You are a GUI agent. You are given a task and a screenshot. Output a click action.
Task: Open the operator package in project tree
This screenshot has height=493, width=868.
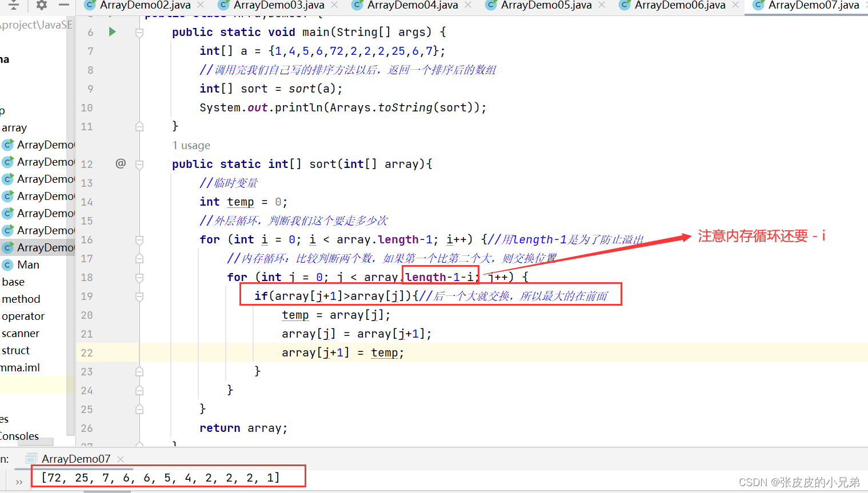tap(23, 316)
